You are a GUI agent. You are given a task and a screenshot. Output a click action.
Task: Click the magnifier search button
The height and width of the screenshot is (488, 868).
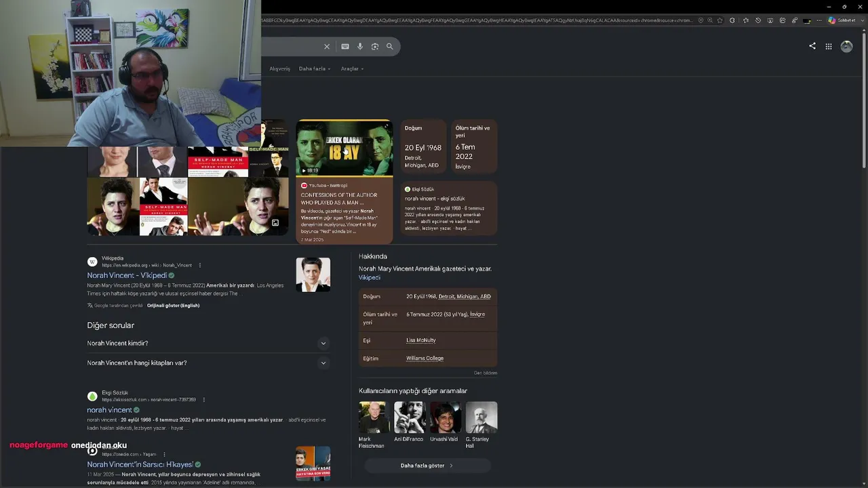(x=390, y=47)
